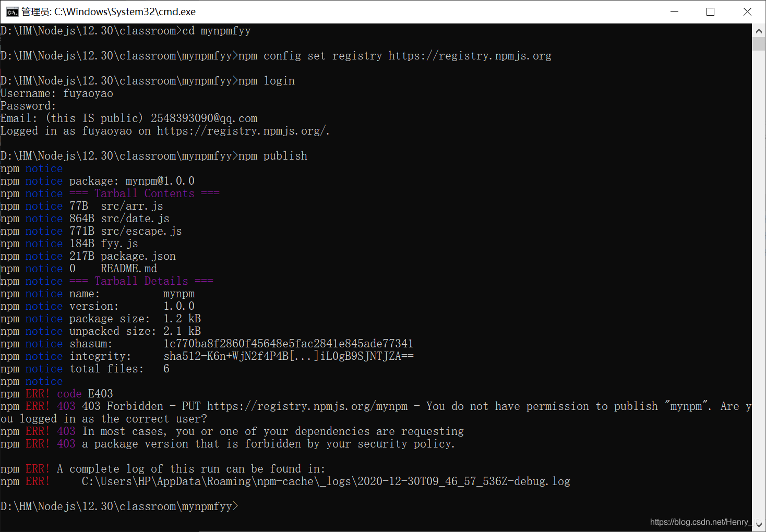Click the 'src/escape.js' file entry
Screen dimensions: 766x532
click(141, 231)
